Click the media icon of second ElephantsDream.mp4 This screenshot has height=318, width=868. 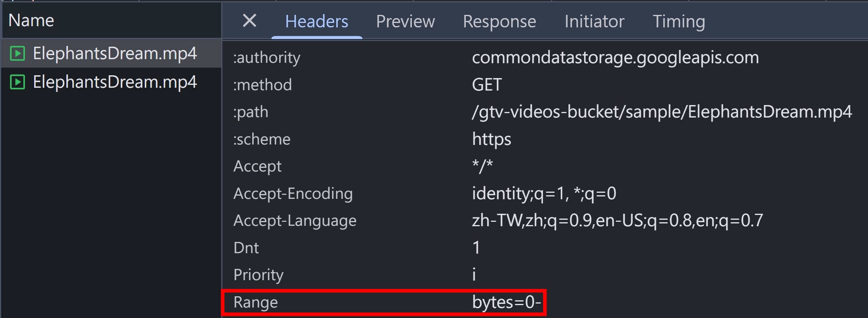17,82
